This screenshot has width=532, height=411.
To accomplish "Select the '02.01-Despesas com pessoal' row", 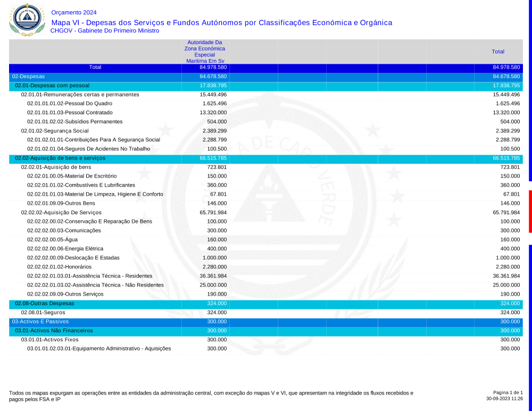I will coord(52,86).
